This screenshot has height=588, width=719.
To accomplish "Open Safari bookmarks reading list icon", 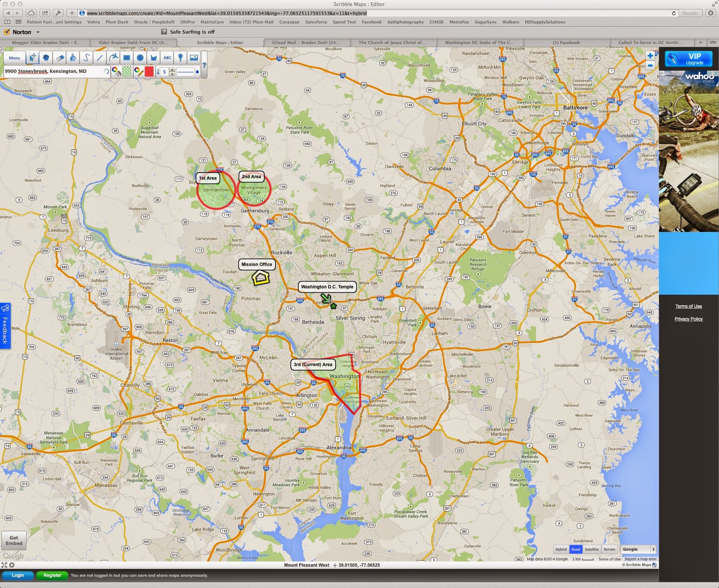I will (7, 22).
